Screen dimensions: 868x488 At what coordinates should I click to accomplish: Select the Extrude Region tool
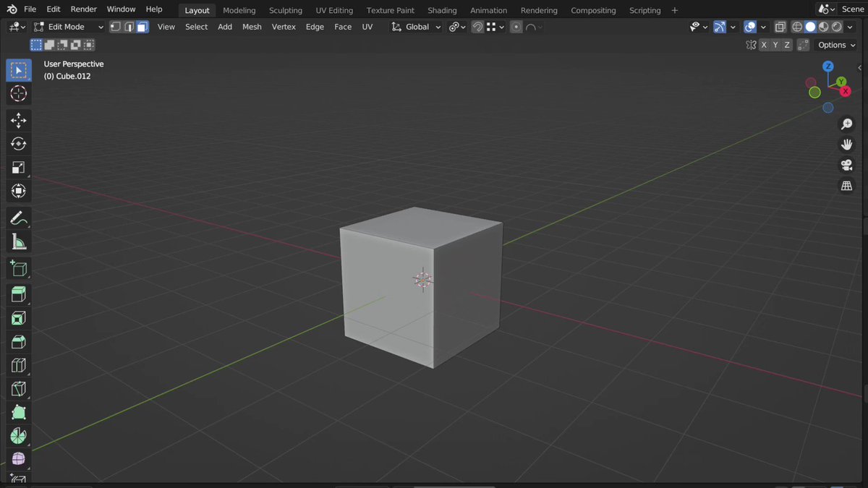click(x=19, y=294)
